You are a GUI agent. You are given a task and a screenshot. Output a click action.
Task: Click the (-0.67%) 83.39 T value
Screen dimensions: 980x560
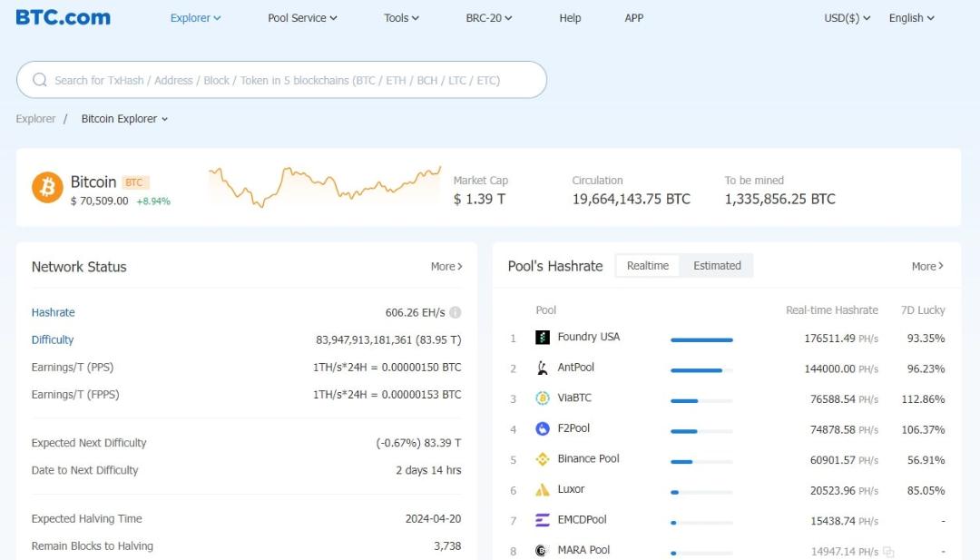(x=418, y=443)
